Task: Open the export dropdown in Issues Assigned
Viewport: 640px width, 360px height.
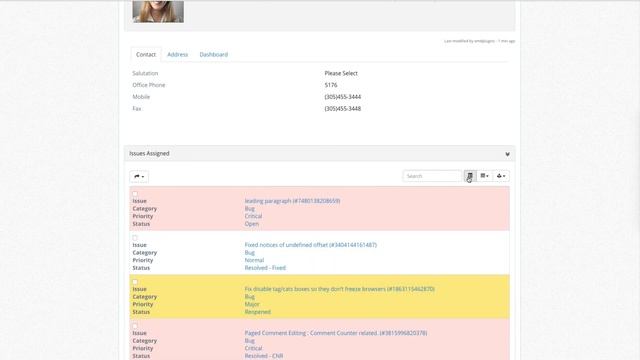Action: coord(501,176)
